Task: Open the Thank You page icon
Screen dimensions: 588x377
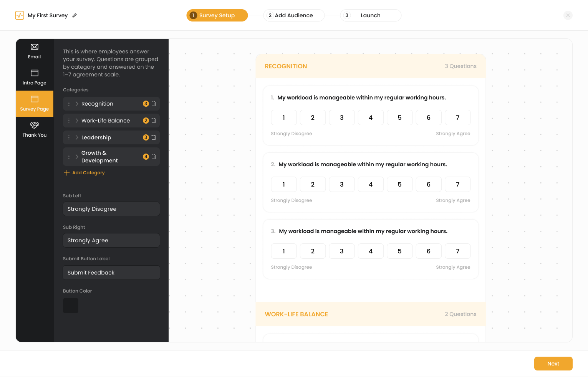Action: click(x=35, y=130)
